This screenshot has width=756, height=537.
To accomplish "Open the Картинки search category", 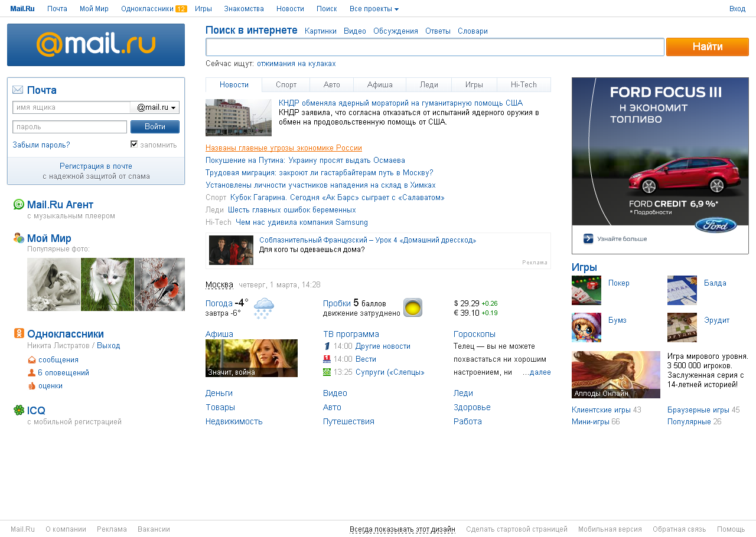I will pyautogui.click(x=321, y=31).
